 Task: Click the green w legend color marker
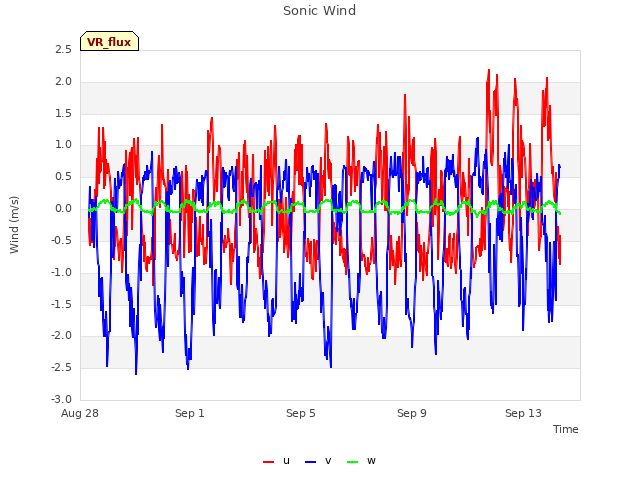tap(352, 462)
